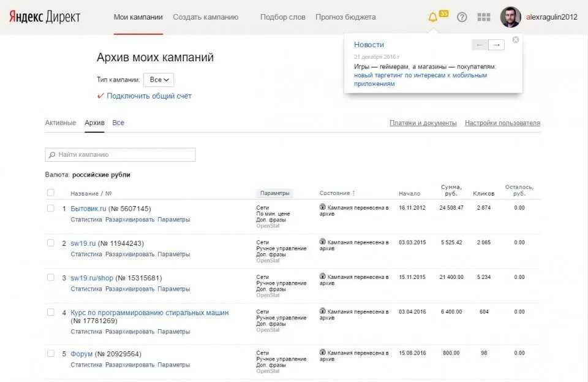The image size is (588, 382).
Task: Check the Бытовик.ru campaign checkbox
Action: pyautogui.click(x=51, y=208)
